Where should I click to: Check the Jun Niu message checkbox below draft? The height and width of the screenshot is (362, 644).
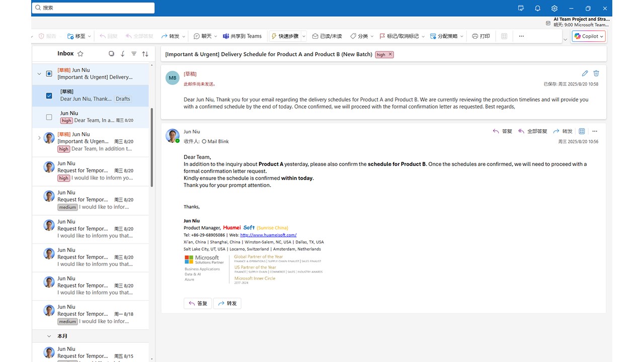[x=49, y=117]
